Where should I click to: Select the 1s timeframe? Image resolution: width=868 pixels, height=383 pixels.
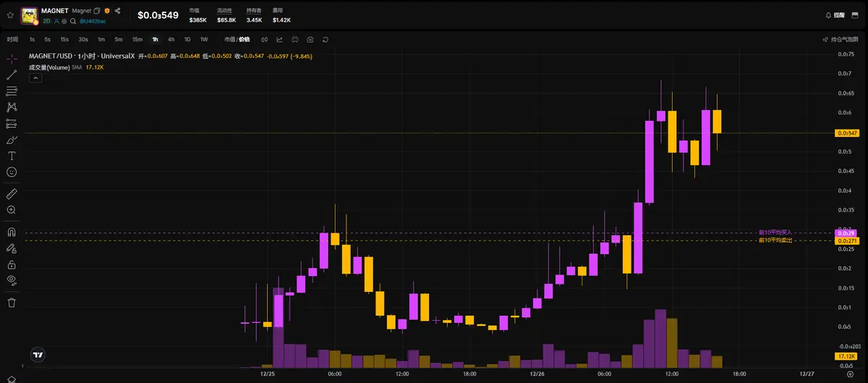(x=32, y=39)
